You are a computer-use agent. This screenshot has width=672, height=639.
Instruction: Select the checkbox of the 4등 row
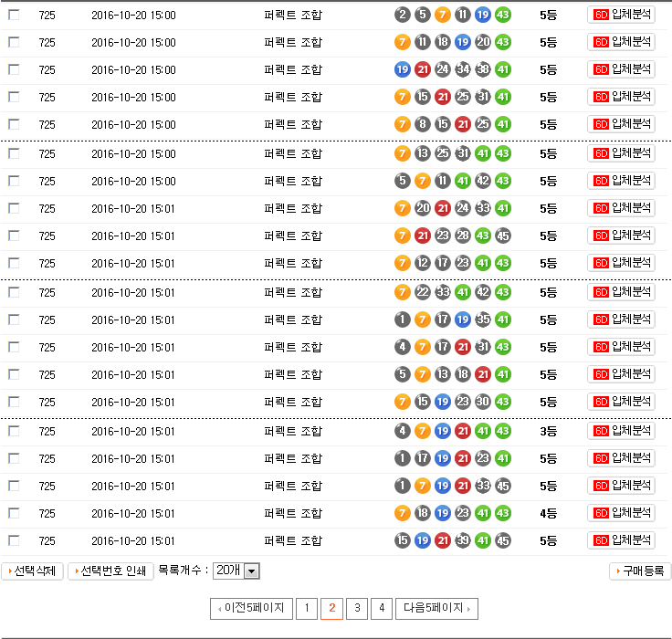14,513
